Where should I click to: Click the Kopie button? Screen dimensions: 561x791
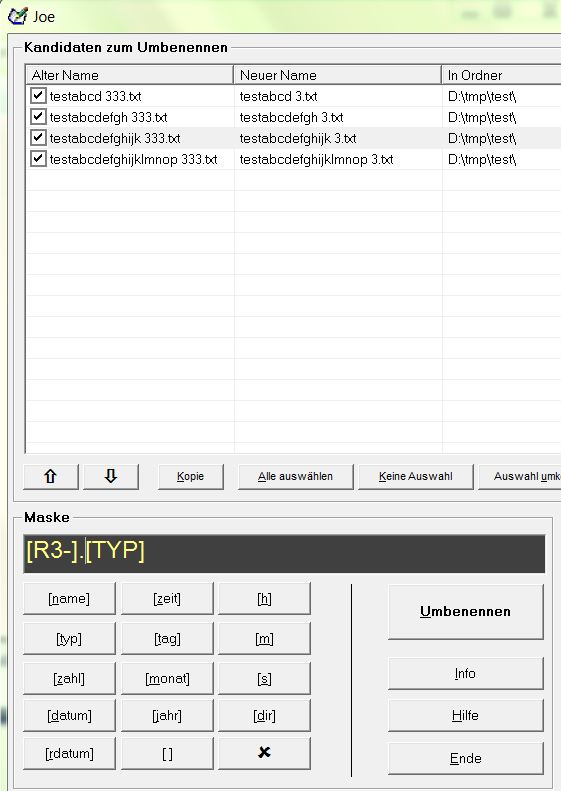191,477
